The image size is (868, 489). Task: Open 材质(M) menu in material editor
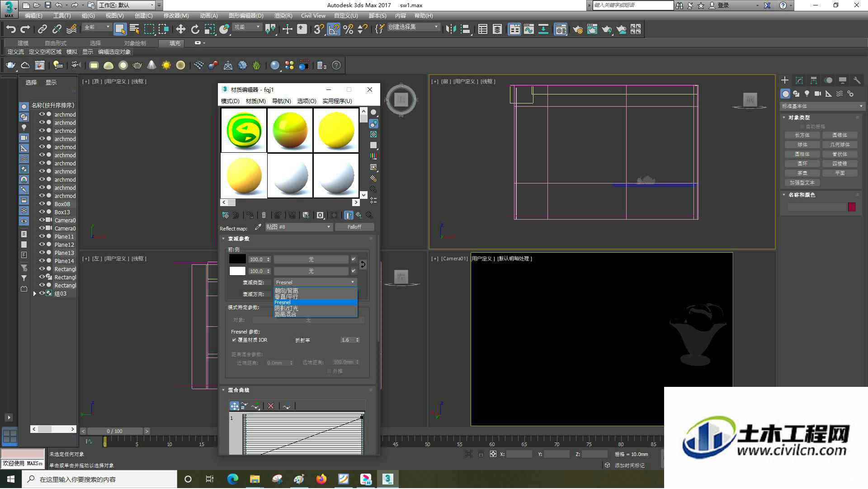pos(255,101)
